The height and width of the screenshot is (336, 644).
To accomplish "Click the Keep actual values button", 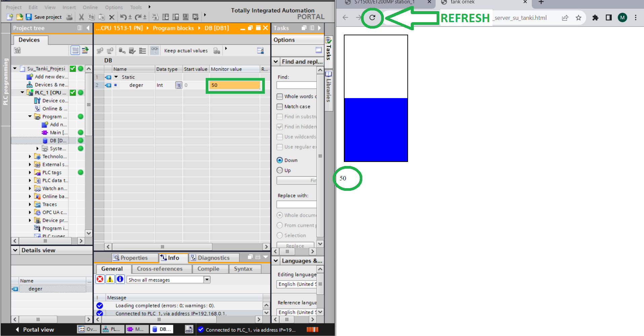I will (186, 51).
